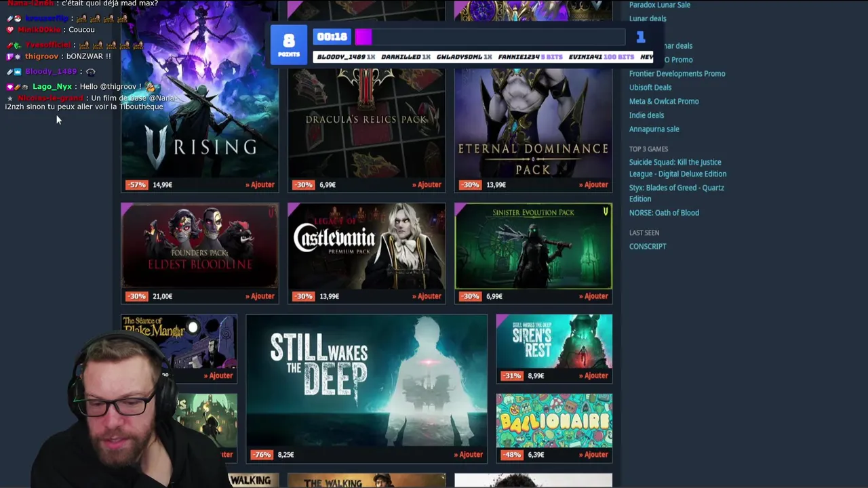Image resolution: width=868 pixels, height=488 pixels.
Task: Open Still Wakes the Deep large banner
Action: (x=366, y=380)
